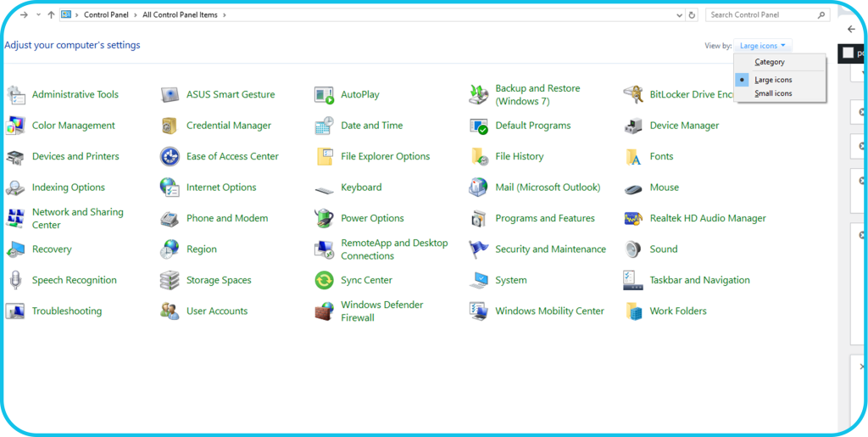Open the Work Folders link
The image size is (868, 437).
point(678,311)
